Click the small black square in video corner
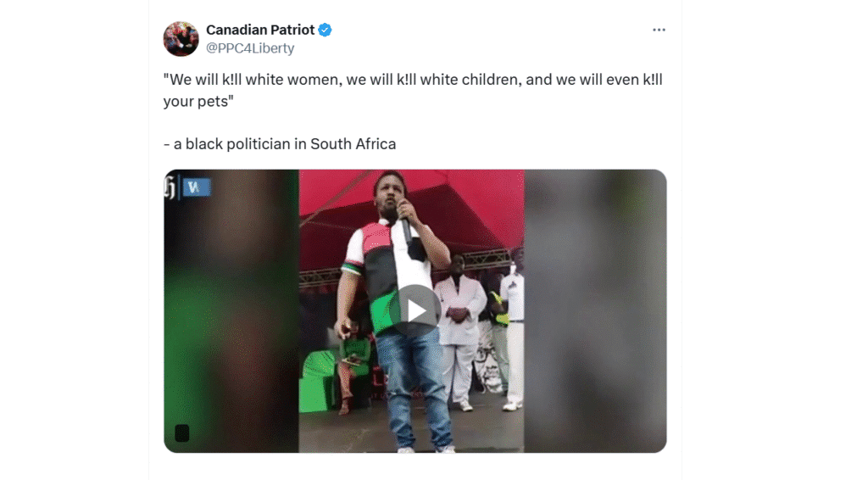 click(x=182, y=433)
